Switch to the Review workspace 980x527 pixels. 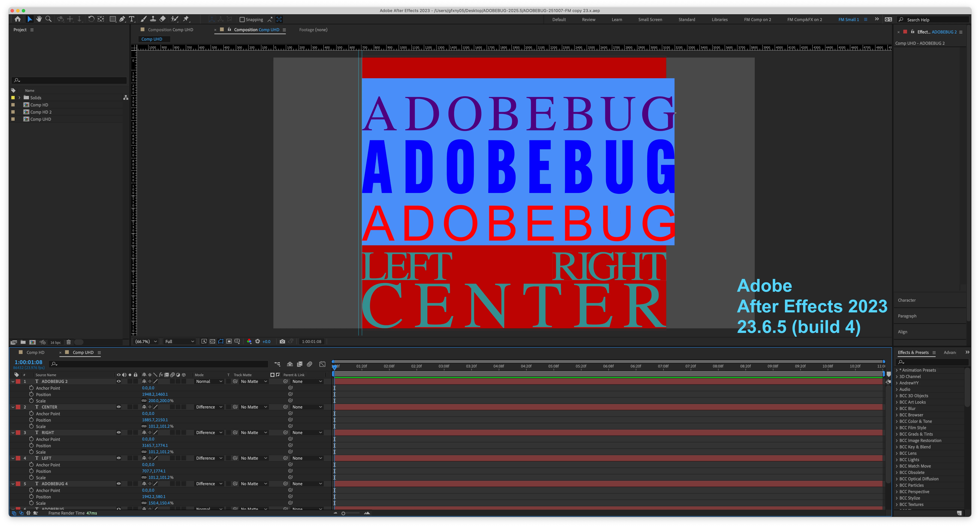(589, 19)
